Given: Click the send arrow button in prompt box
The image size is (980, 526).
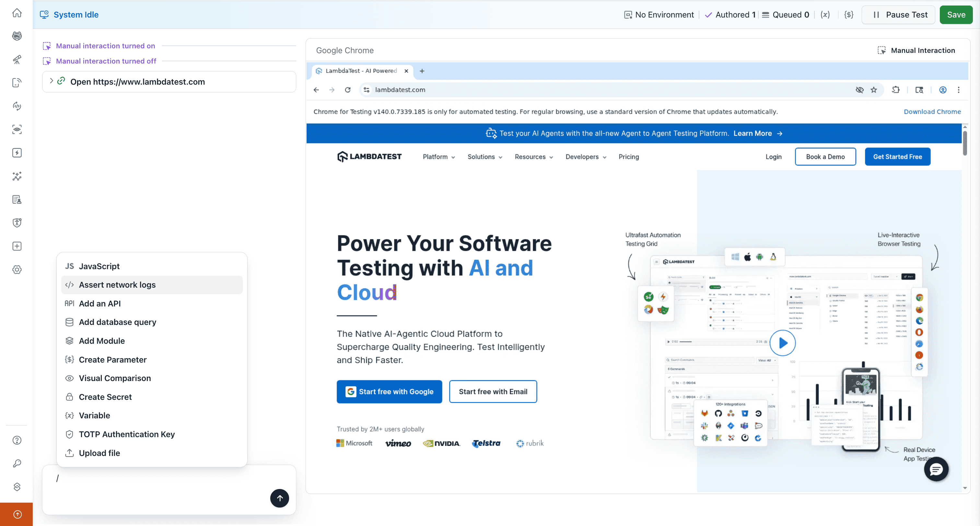Looking at the screenshot, I should click(x=279, y=498).
